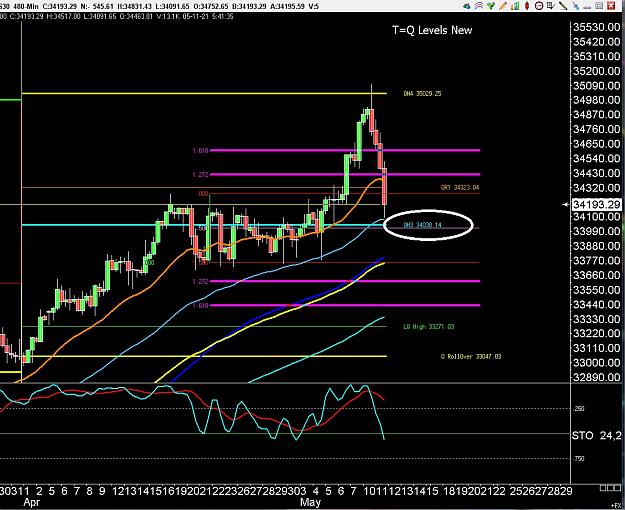Click the 05-11-21 date in the info line

point(196,16)
